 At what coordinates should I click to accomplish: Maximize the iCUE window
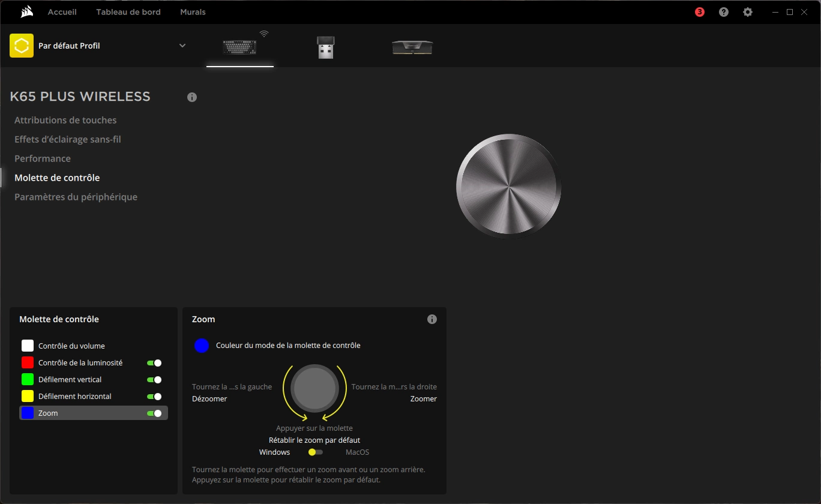click(x=790, y=12)
